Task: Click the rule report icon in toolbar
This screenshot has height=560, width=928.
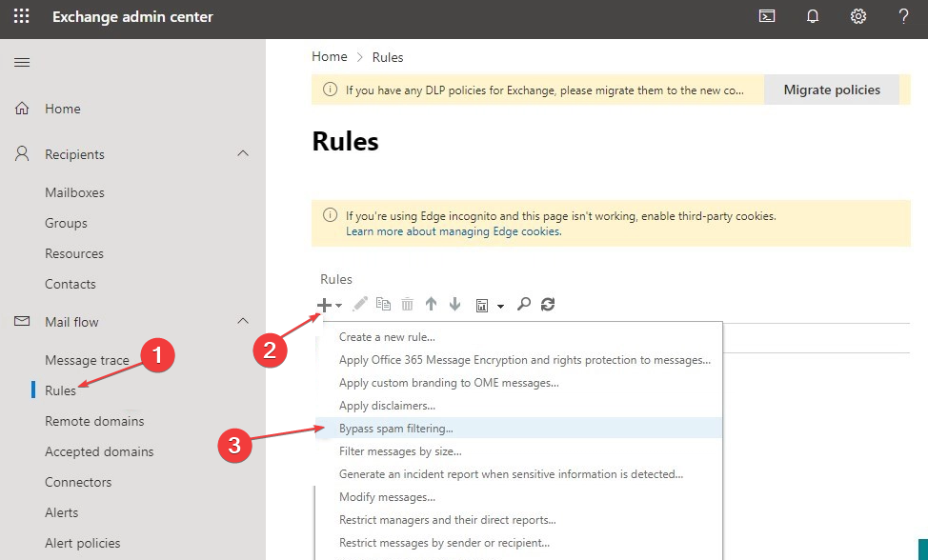Action: tap(482, 305)
